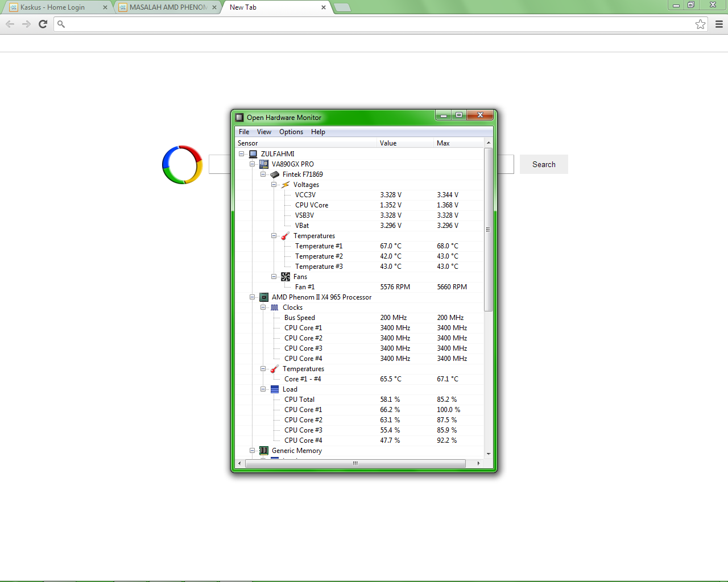Collapse the Load node

pyautogui.click(x=263, y=389)
